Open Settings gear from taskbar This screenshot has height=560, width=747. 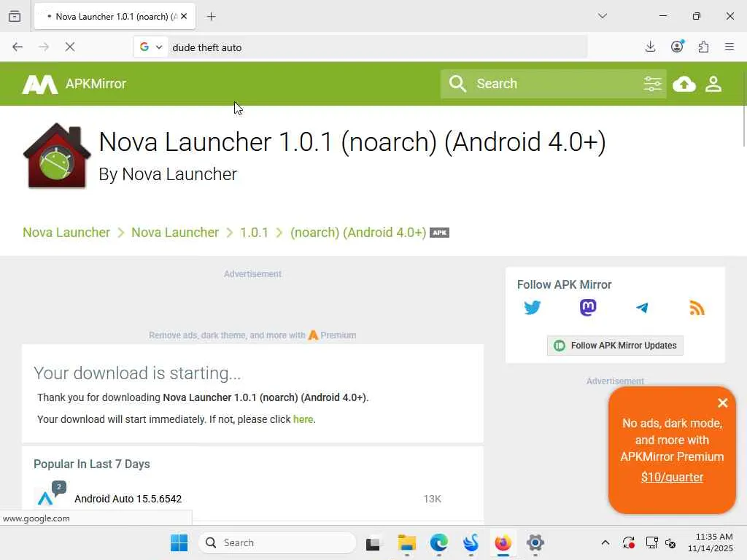pos(535,542)
